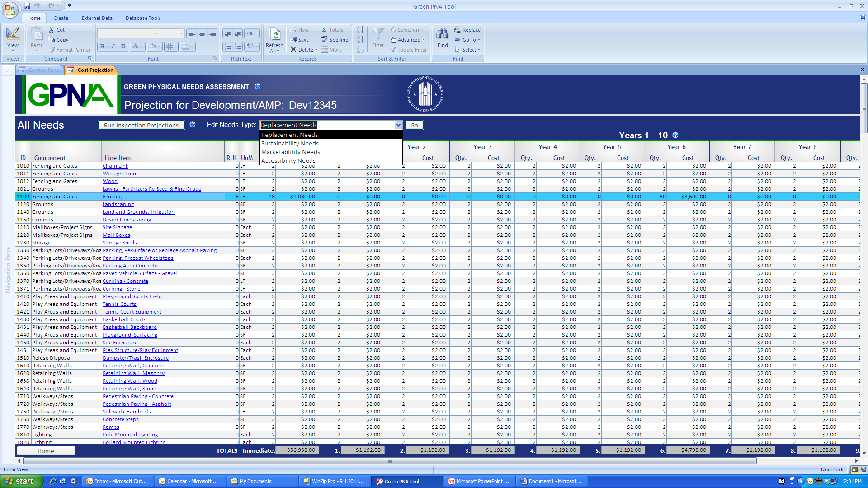Click the help icon beside Years 1 - 10
Image resolution: width=868 pixels, height=488 pixels.
[x=675, y=135]
